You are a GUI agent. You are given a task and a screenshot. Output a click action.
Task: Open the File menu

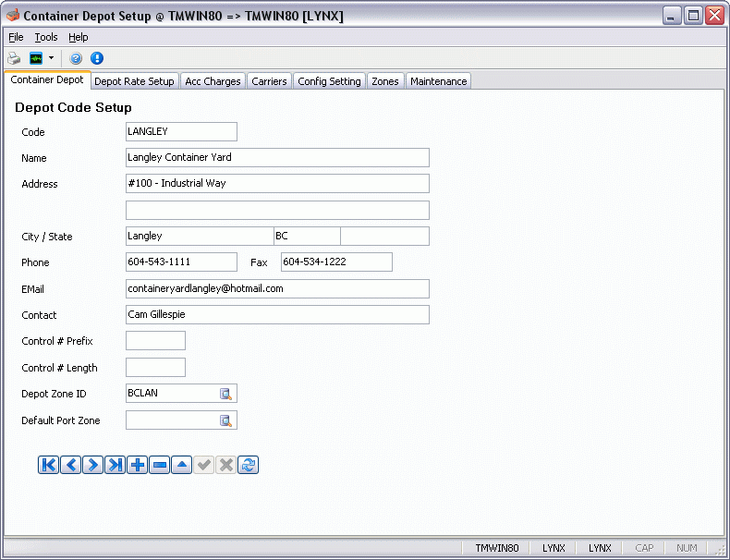pos(16,37)
